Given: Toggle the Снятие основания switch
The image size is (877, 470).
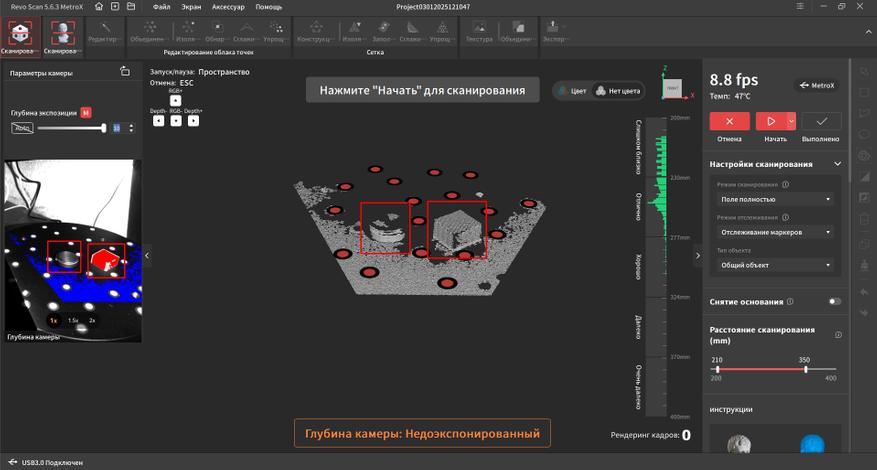Looking at the screenshot, I should tap(834, 301).
